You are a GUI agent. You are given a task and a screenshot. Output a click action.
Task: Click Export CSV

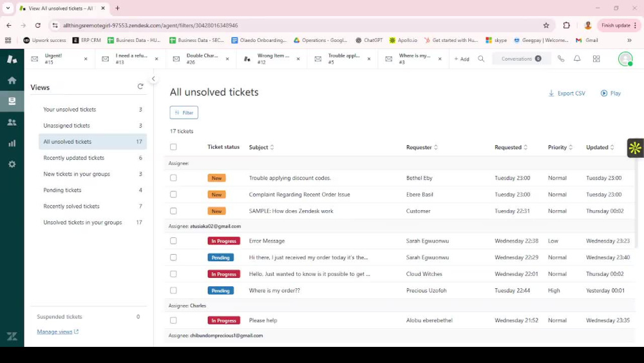pos(567,93)
